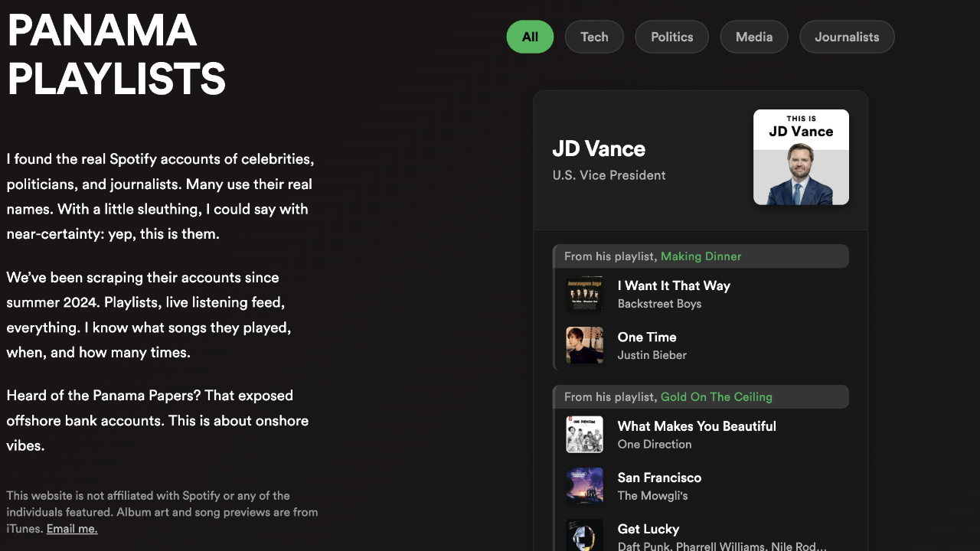
Task: Click the What Makes You Beautiful title
Action: [x=697, y=426]
